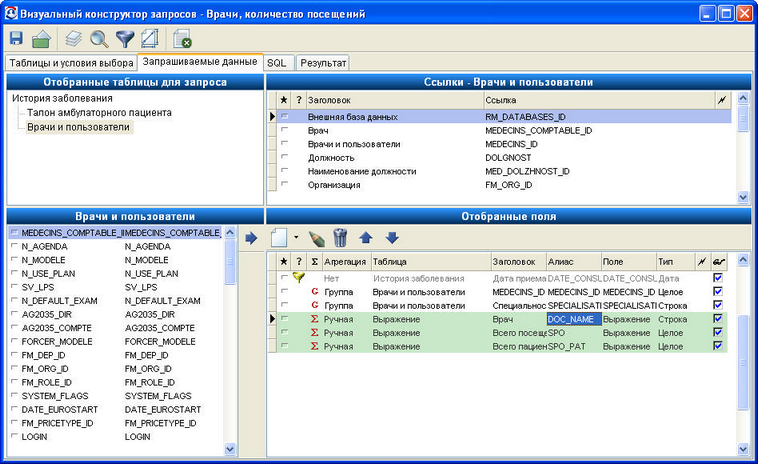The width and height of the screenshot is (758, 464).
Task: Toggle last checkbox in DOC_NAME row
Action: click(x=718, y=319)
